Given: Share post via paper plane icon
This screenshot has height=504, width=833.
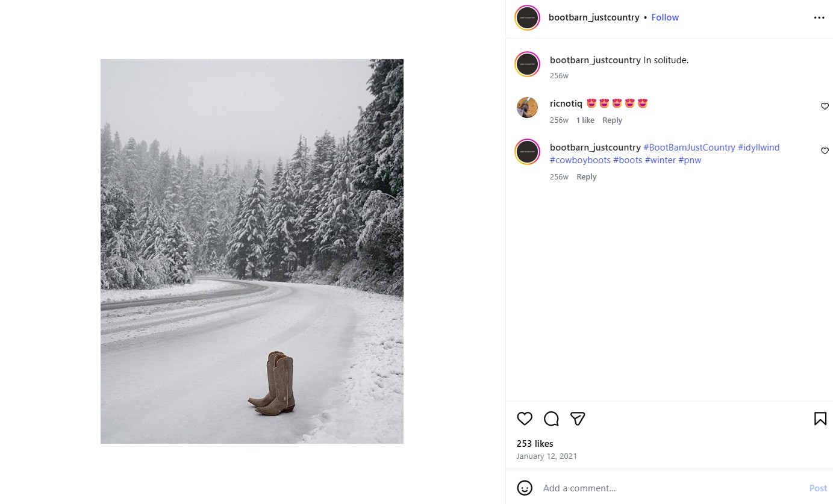Looking at the screenshot, I should (578, 418).
